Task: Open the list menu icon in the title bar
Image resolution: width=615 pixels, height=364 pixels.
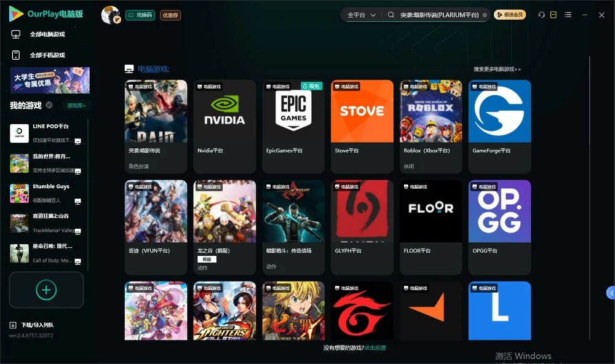Action: pyautogui.click(x=568, y=15)
